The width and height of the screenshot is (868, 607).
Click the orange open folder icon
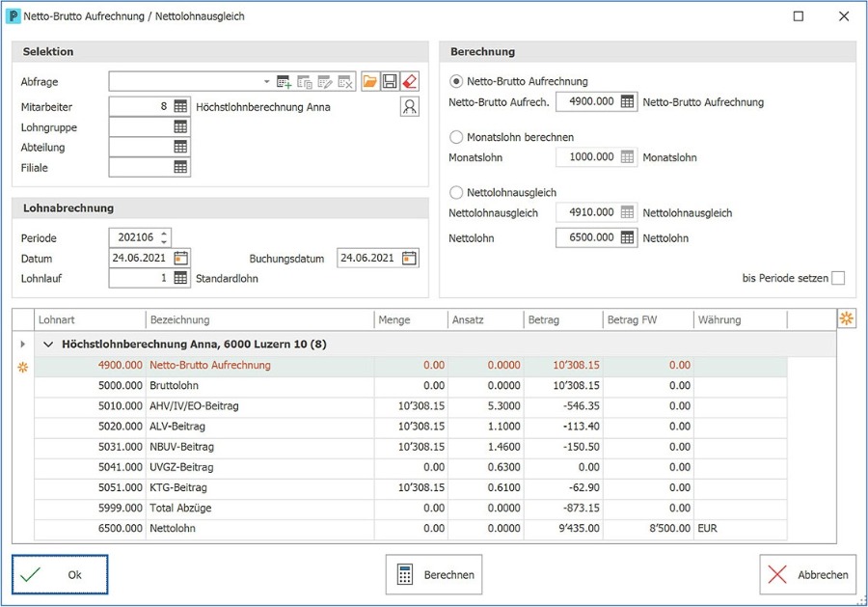(369, 81)
